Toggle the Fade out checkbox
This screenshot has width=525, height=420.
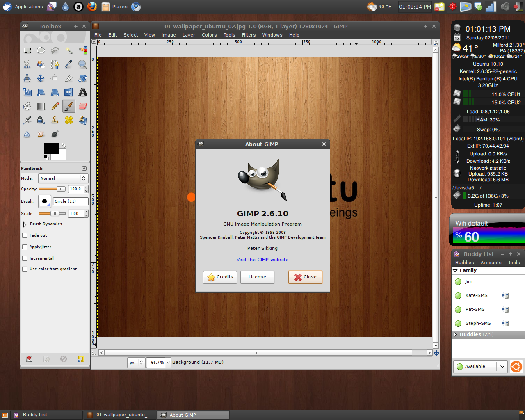point(25,235)
